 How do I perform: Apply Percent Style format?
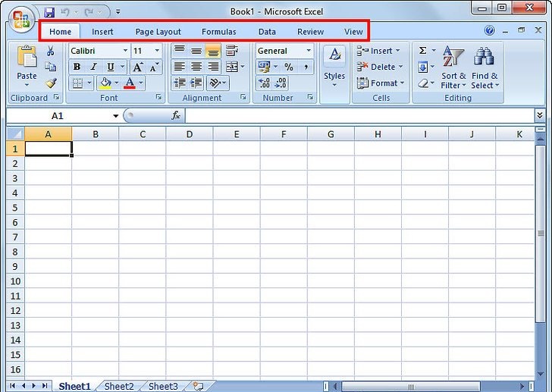tap(289, 67)
